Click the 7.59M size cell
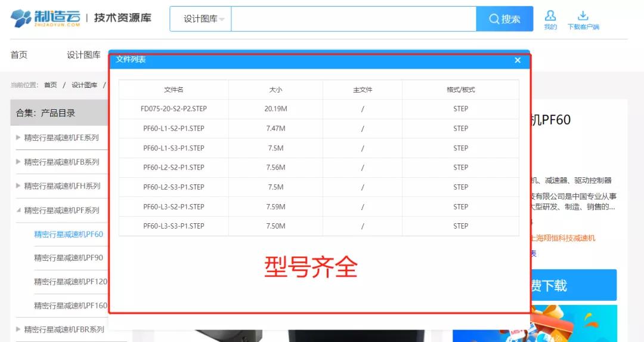This screenshot has width=644, height=342. pyautogui.click(x=275, y=207)
